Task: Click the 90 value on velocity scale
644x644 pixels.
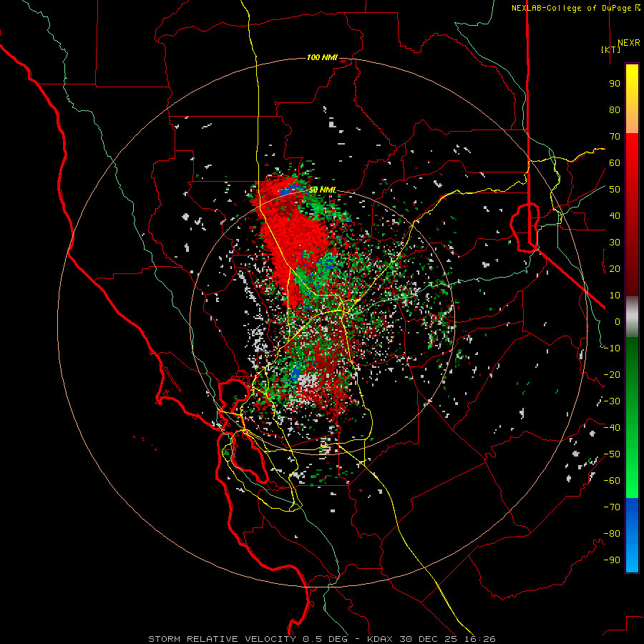Action: (x=615, y=84)
